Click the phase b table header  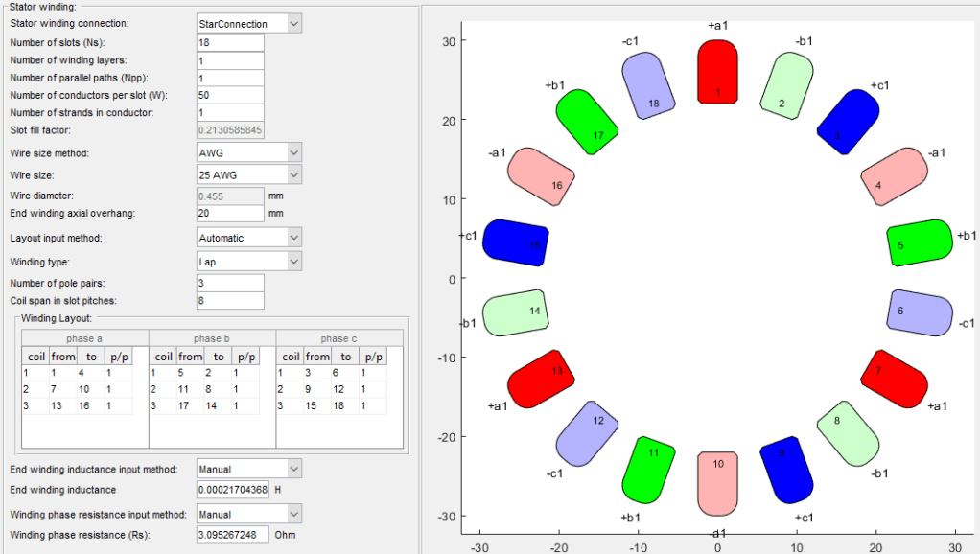[x=212, y=338]
